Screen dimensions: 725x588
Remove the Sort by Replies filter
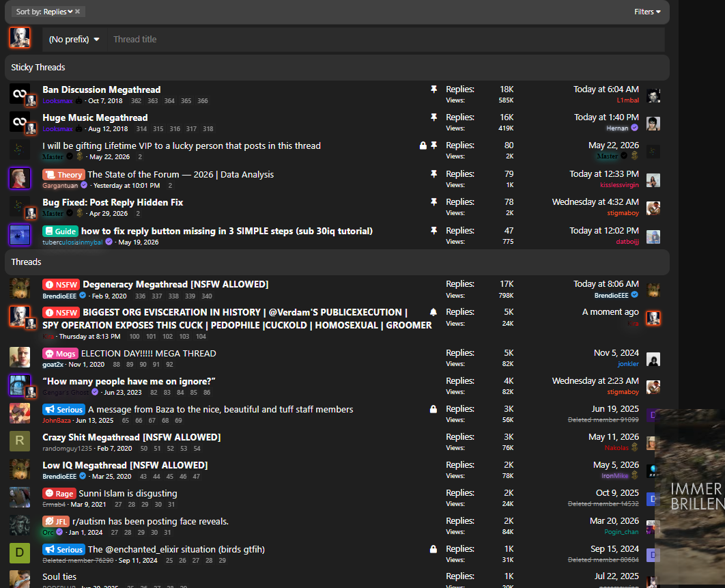point(78,12)
